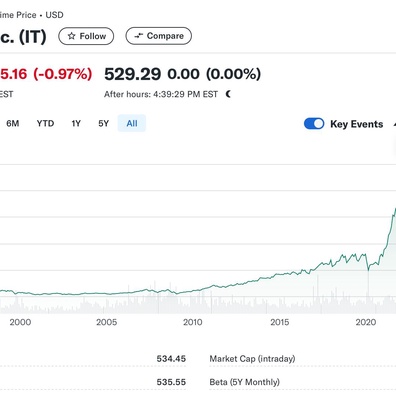This screenshot has height=396, width=396.
Task: Toggle the Key Events switch
Action: [x=314, y=124]
